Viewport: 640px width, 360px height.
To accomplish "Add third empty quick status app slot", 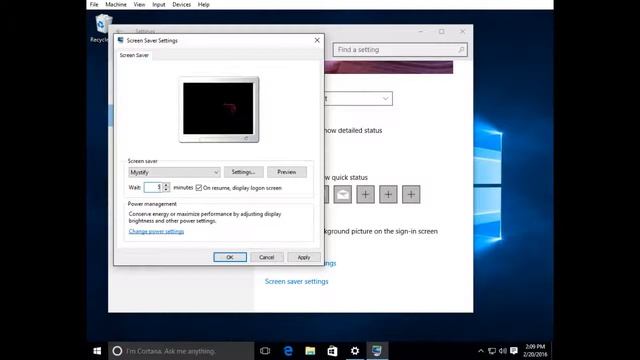I will 411,195.
